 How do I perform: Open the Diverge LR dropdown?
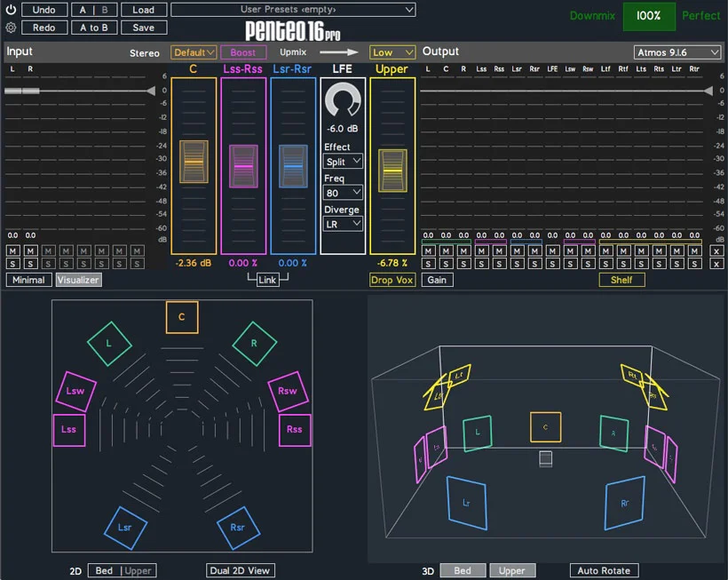click(x=343, y=225)
